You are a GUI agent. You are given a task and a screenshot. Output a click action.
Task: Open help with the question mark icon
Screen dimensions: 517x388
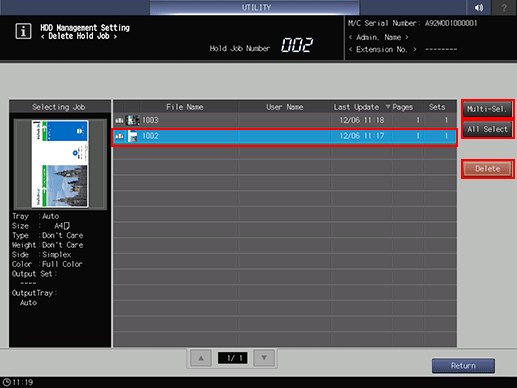(x=504, y=7)
